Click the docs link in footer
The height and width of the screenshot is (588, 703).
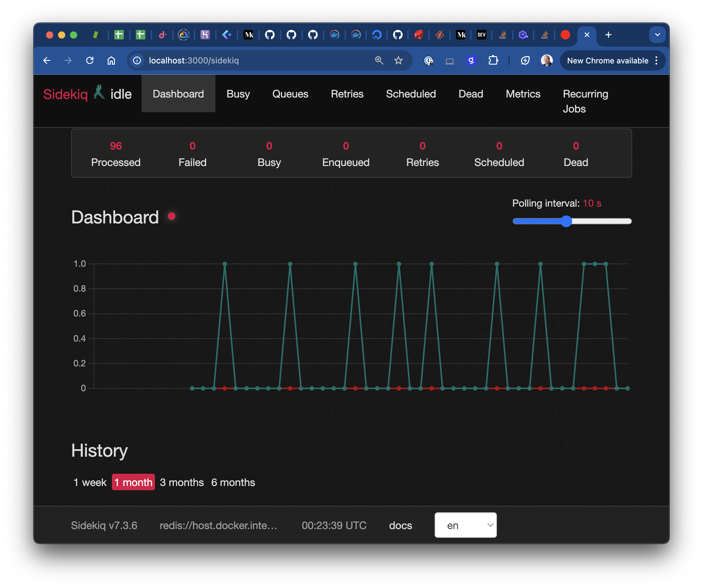tap(400, 525)
